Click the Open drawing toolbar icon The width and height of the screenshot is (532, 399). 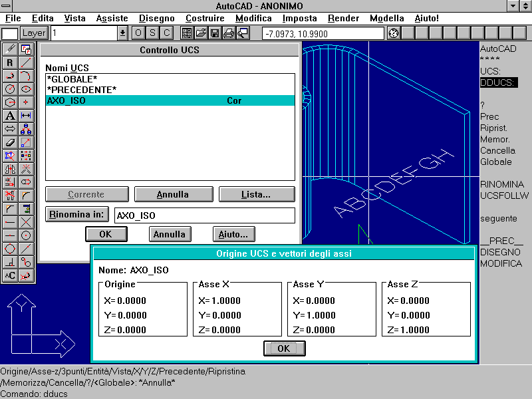201,33
